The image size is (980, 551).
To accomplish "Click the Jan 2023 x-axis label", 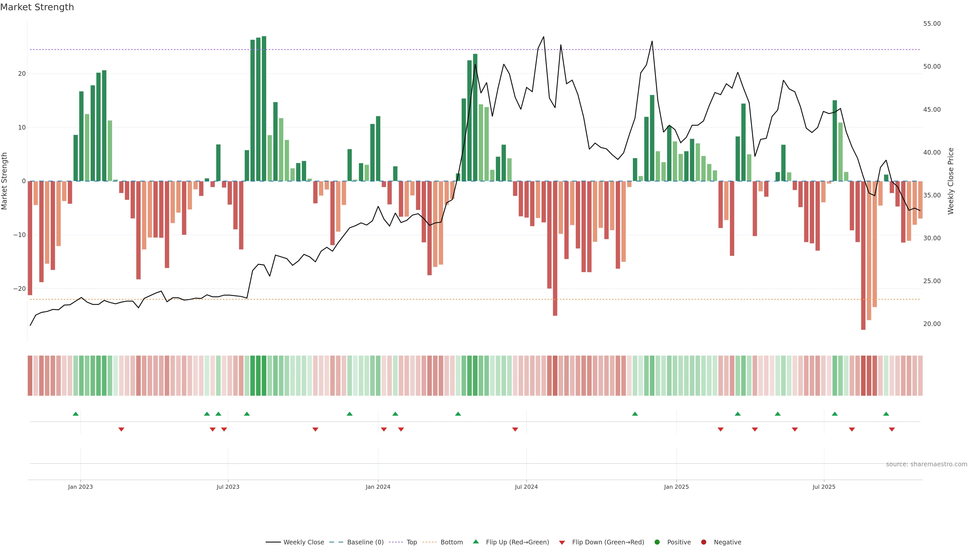I will [x=80, y=487].
